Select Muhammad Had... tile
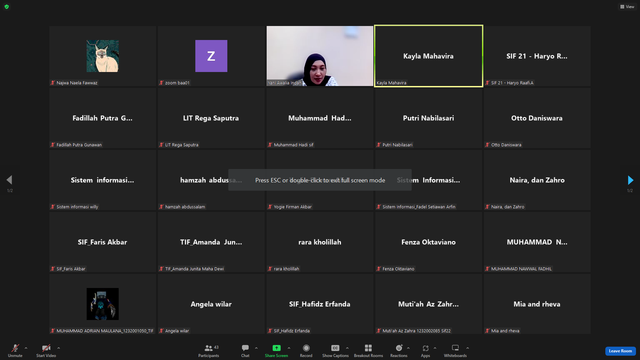The image size is (640, 360). pos(320,118)
